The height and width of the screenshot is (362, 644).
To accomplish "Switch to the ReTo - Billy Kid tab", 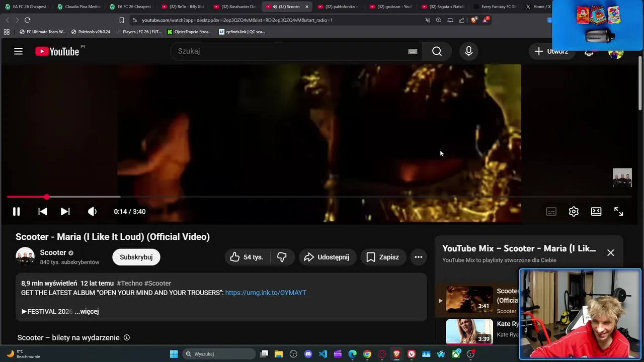I will (x=183, y=7).
